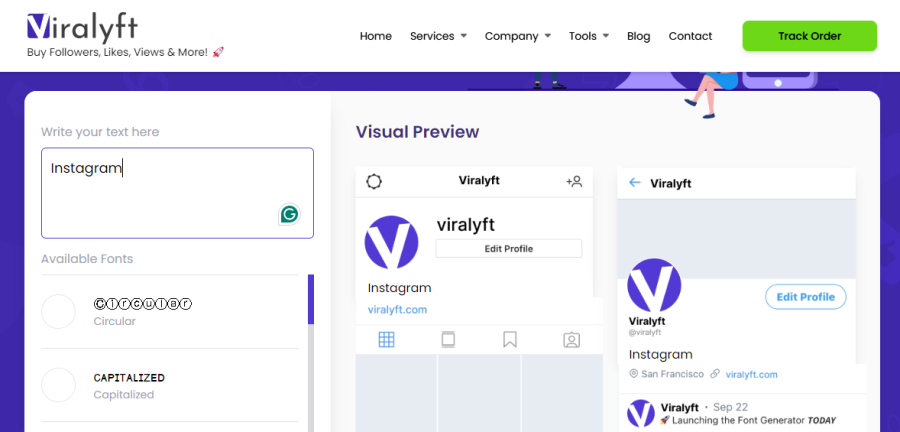This screenshot has width=900, height=432.
Task: Click the San Francisco location text
Action: [672, 374]
